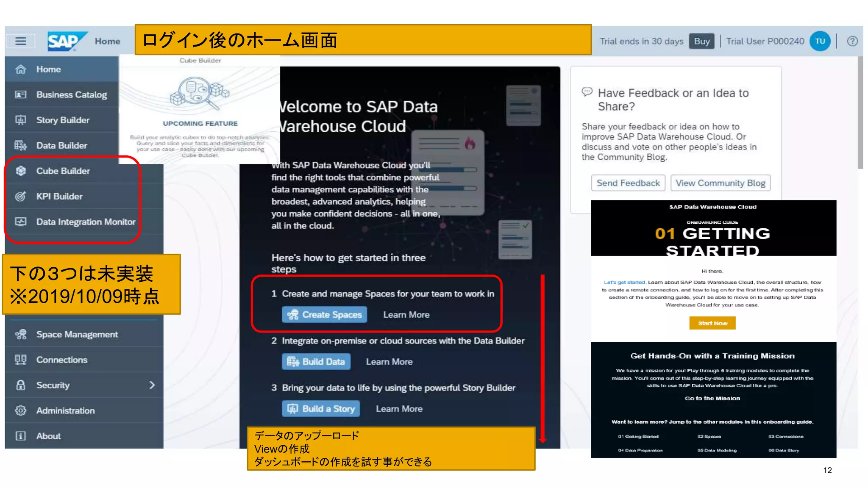Click the Data Builder icon
868x488 pixels.
coord(20,145)
